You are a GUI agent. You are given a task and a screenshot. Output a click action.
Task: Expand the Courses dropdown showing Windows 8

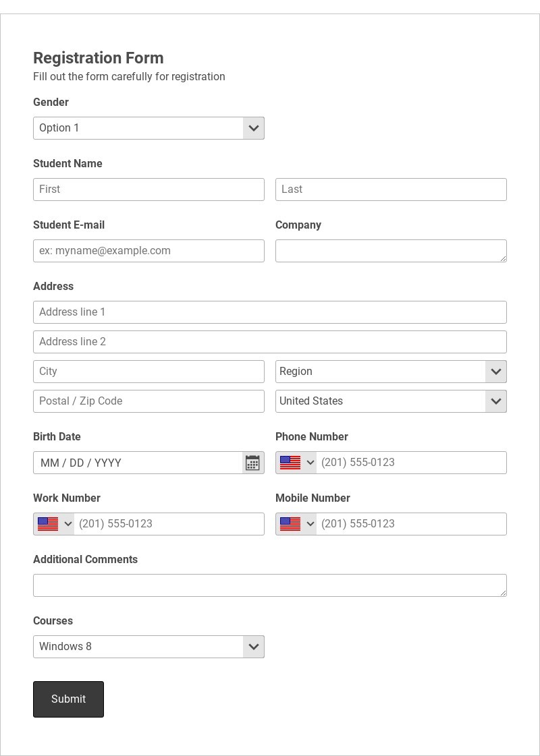[x=148, y=647]
